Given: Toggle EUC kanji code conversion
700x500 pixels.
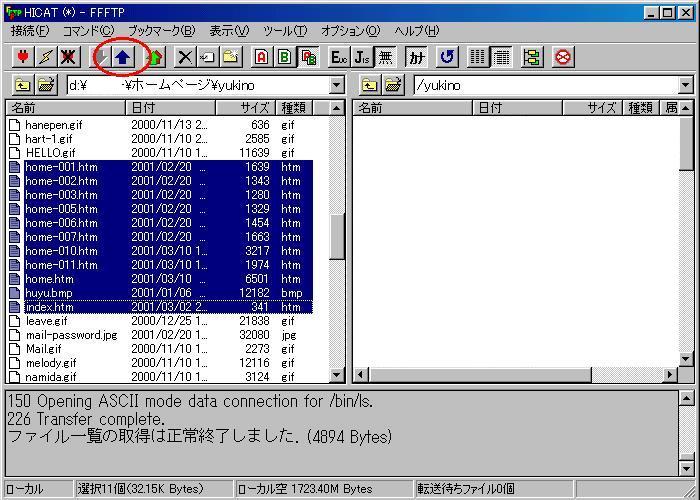Looking at the screenshot, I should [338, 57].
